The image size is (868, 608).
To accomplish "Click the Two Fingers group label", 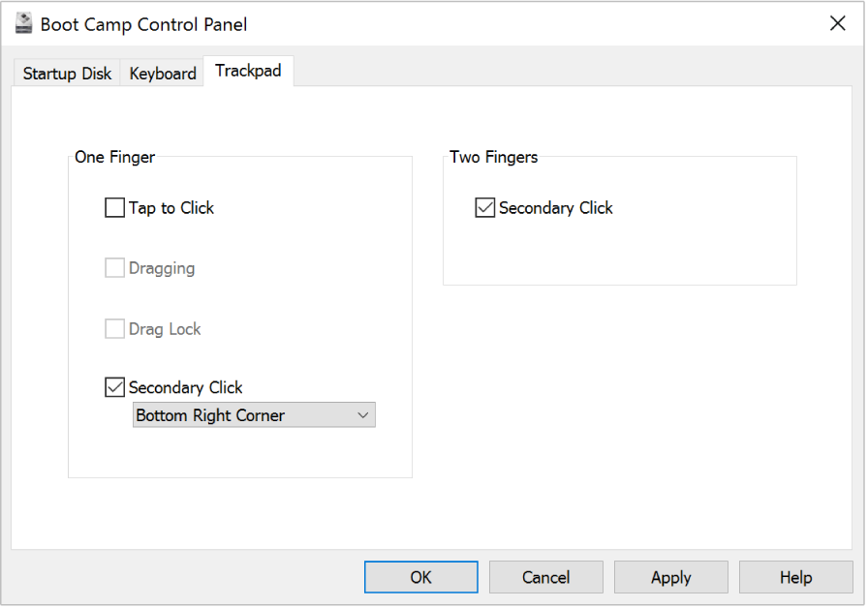I will [x=493, y=157].
